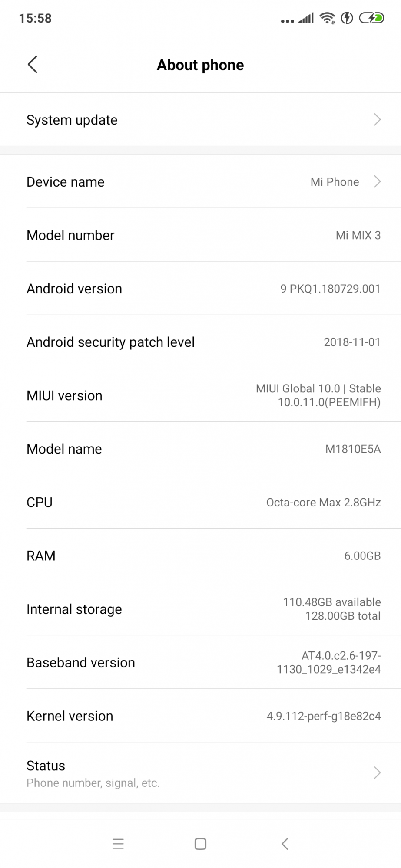This screenshot has width=401, height=868.
Task: Tap the battery charging status icon
Action: point(371,18)
